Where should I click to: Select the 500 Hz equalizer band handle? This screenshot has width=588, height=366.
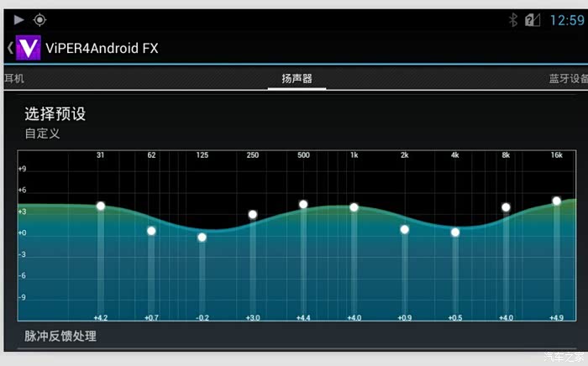click(x=303, y=204)
